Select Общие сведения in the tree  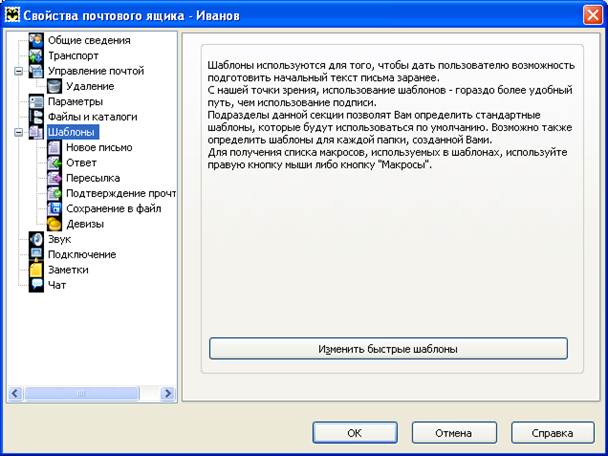coord(89,40)
